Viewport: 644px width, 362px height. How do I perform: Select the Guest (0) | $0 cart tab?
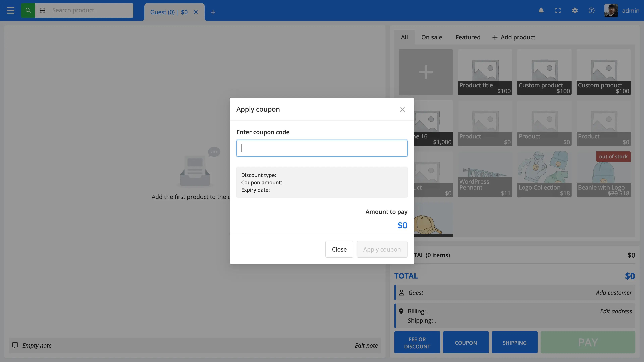click(169, 12)
